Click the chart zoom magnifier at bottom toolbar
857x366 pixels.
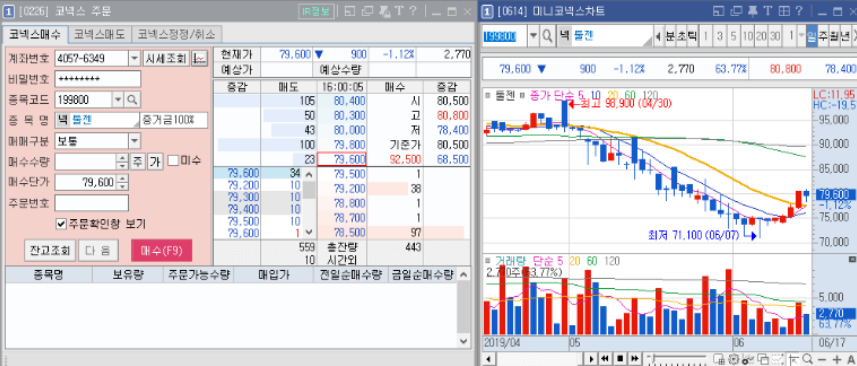808,358
